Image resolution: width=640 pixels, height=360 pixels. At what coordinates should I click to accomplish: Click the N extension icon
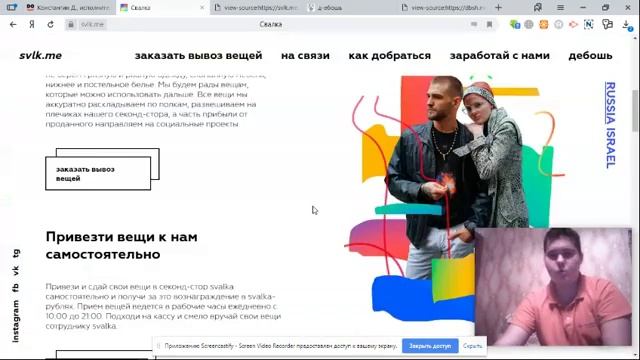click(588, 24)
